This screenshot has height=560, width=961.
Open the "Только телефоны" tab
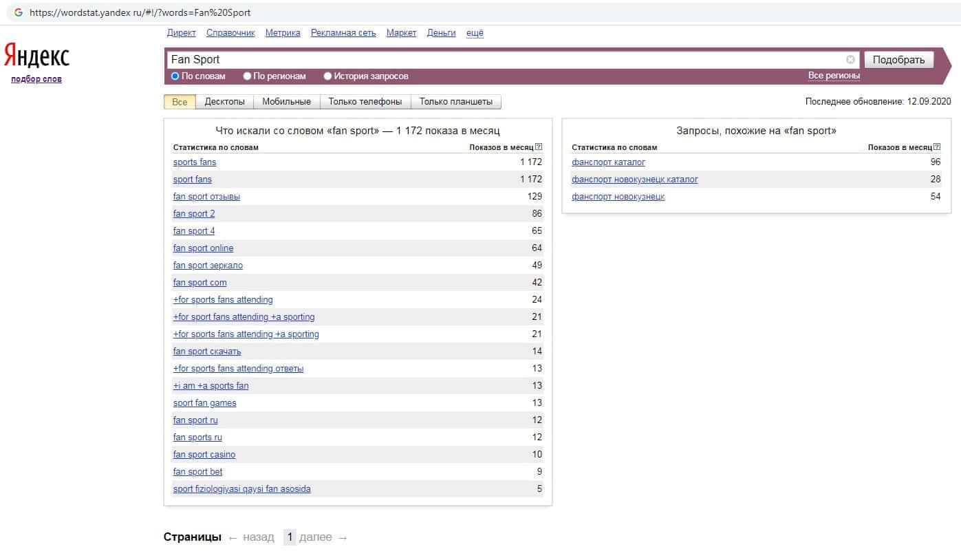click(x=365, y=102)
